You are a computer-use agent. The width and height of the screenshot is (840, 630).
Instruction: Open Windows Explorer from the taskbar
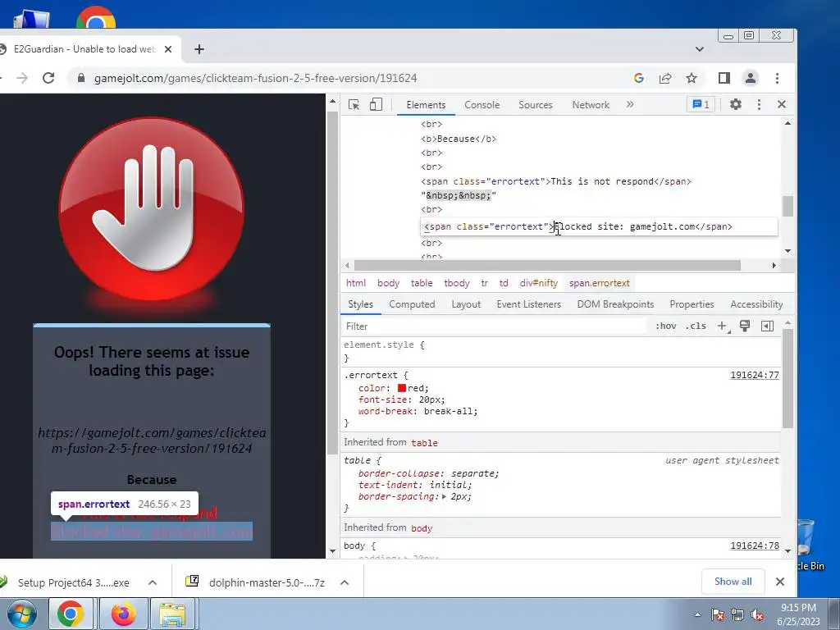(x=172, y=614)
